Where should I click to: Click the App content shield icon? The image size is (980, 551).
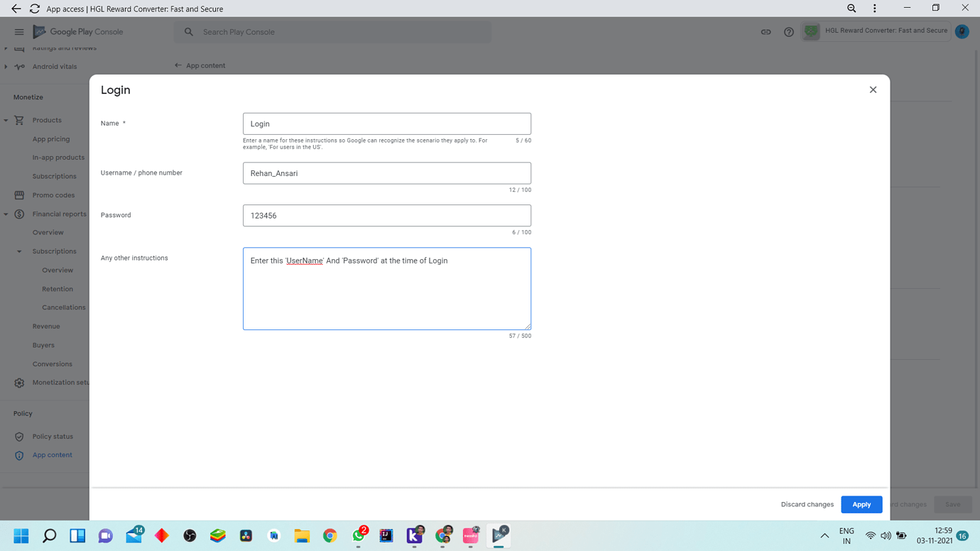(19, 455)
